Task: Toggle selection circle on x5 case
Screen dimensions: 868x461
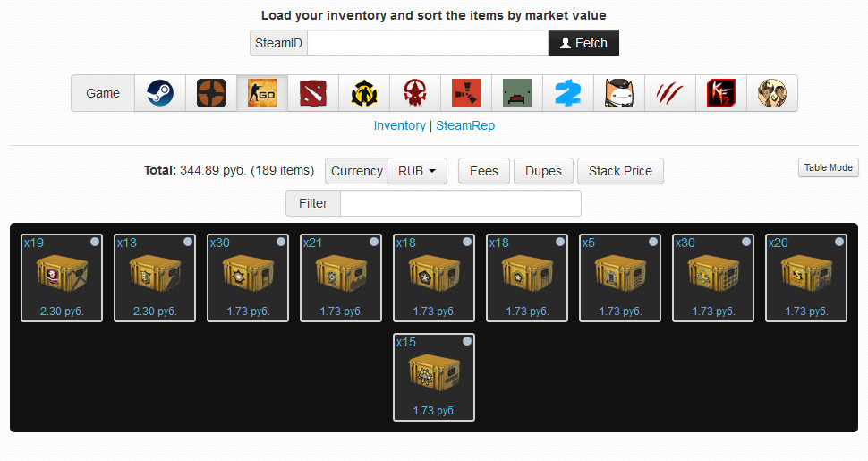Action: 653,242
